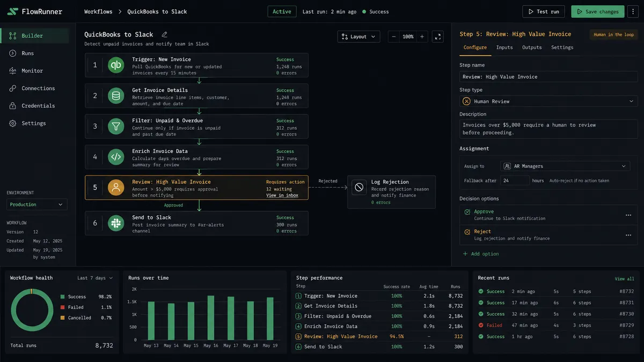Open View all recent runs link
644x362 pixels.
point(624,279)
